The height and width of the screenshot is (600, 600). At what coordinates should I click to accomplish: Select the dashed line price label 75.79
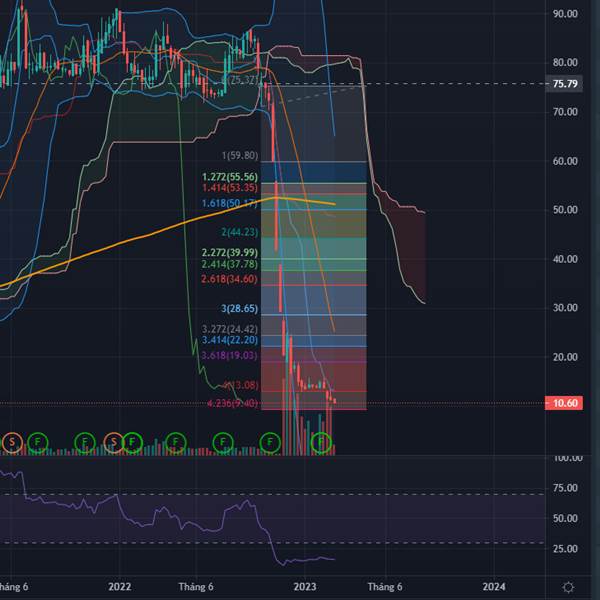(564, 83)
